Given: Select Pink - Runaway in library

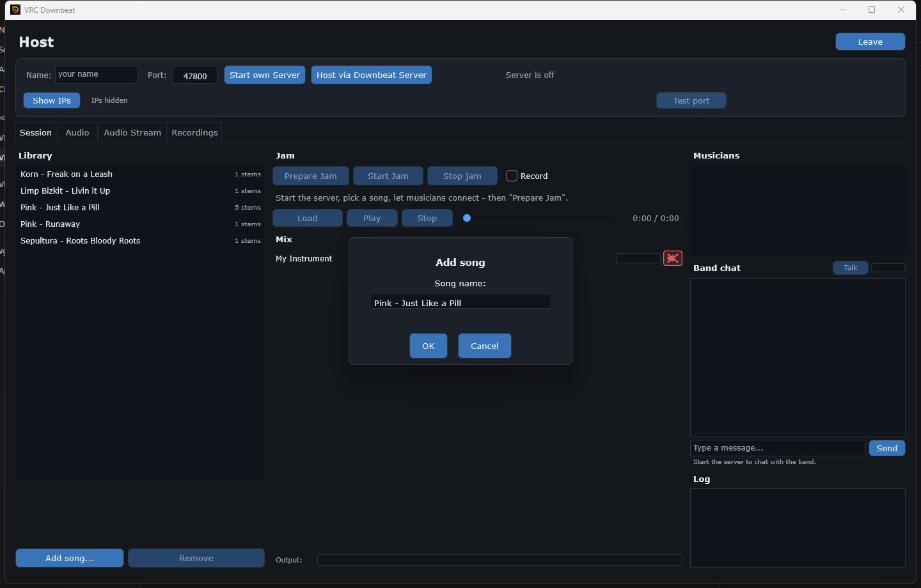Looking at the screenshot, I should click(140, 224).
